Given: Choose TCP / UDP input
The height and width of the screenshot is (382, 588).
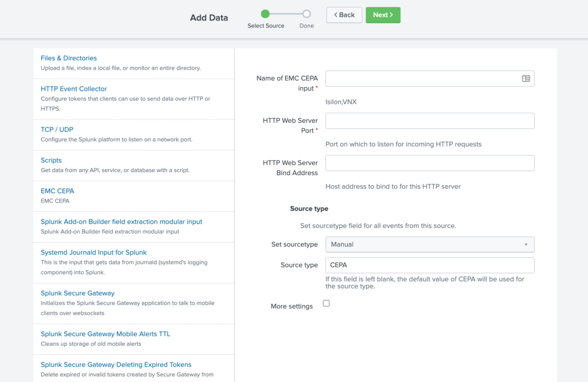Looking at the screenshot, I should (57, 130).
